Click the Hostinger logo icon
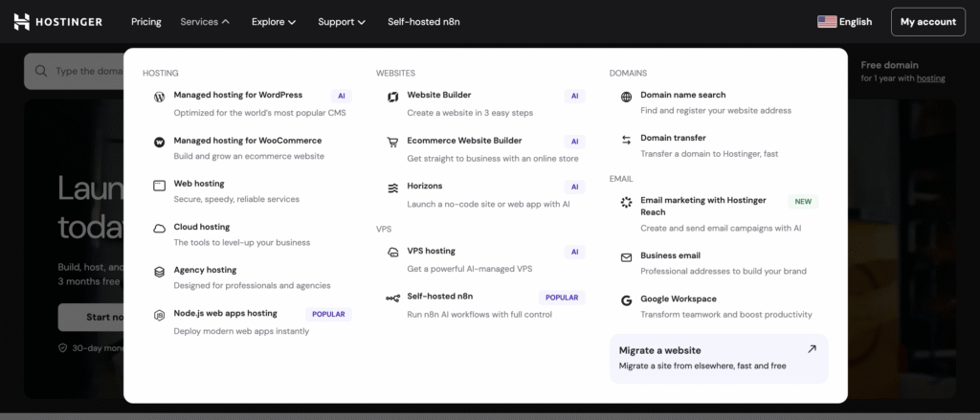Screen dimensions: 980x420 (x=22, y=21)
